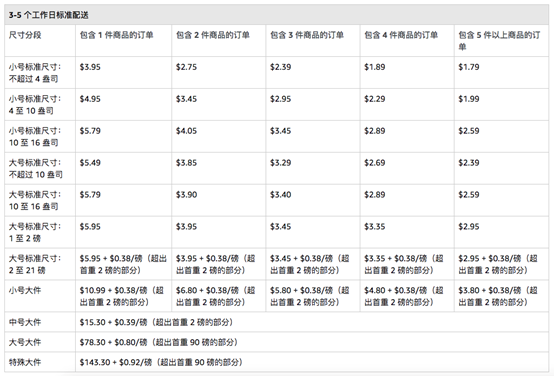
Task: Select the $2.69 price cell
Action: (x=375, y=163)
